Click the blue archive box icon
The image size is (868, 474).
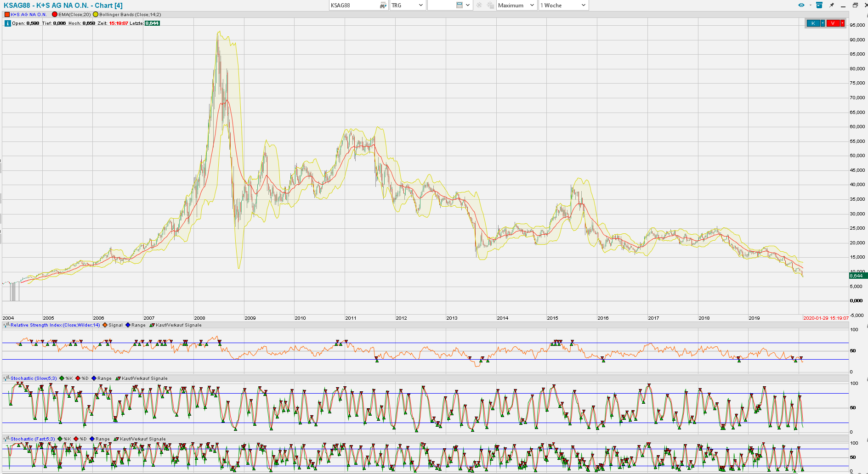819,6
